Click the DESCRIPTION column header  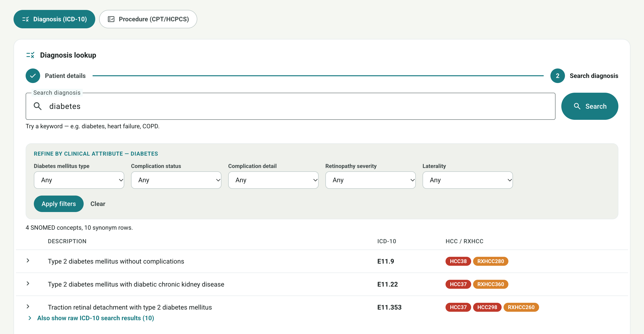(67, 241)
